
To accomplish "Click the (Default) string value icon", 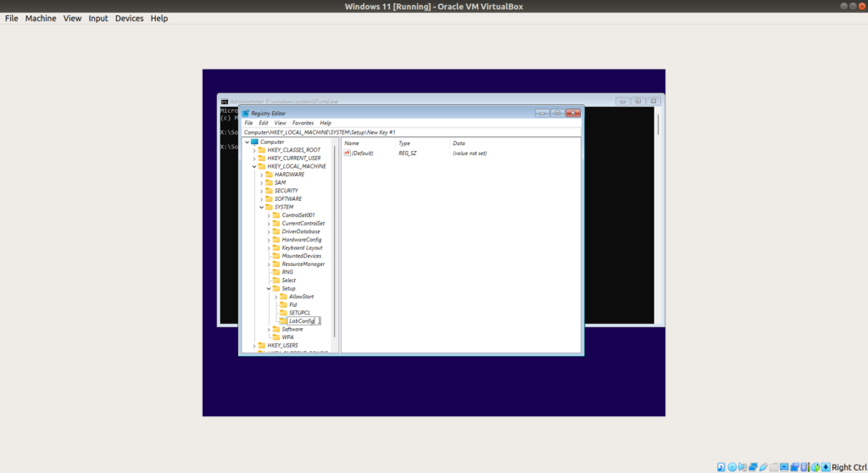I will [347, 153].
